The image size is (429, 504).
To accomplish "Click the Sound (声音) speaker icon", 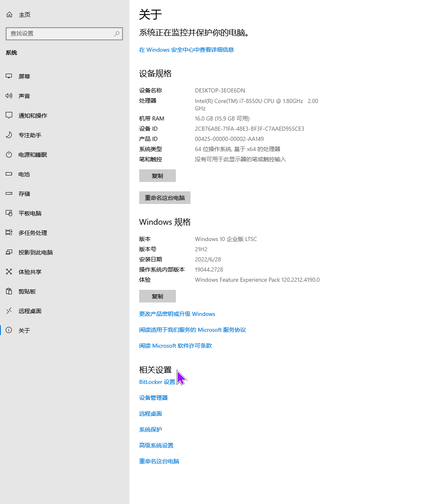I will tap(9, 96).
